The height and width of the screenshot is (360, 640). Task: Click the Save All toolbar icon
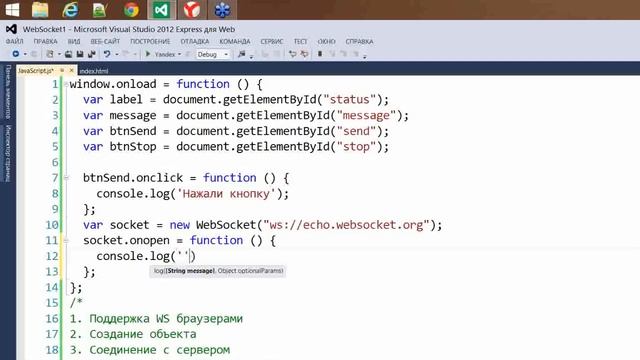tap(92, 54)
